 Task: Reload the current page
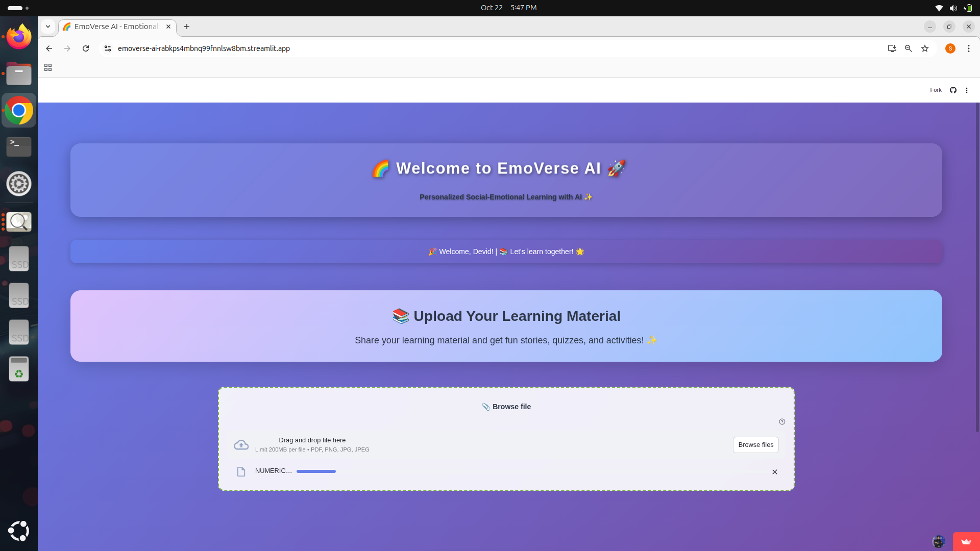(86, 48)
